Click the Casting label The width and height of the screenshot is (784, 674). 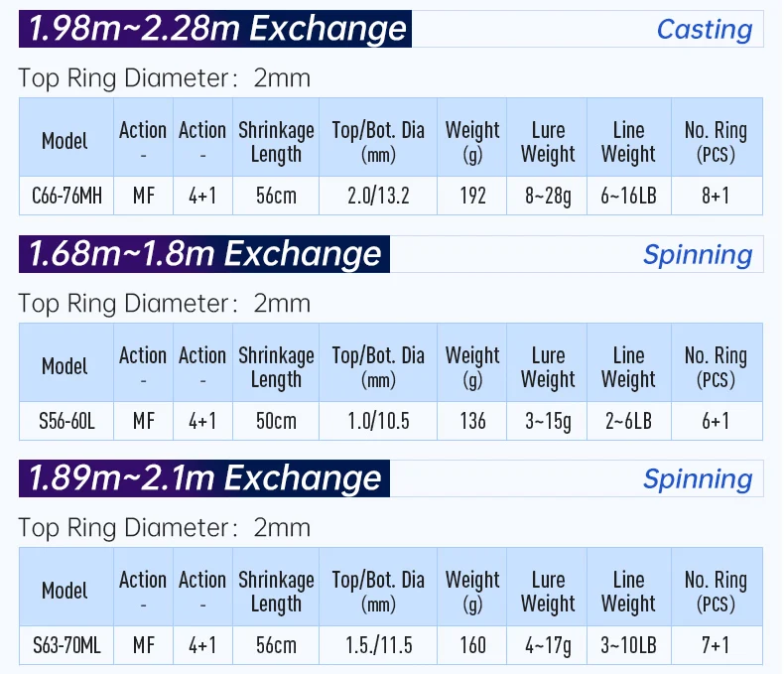704,30
